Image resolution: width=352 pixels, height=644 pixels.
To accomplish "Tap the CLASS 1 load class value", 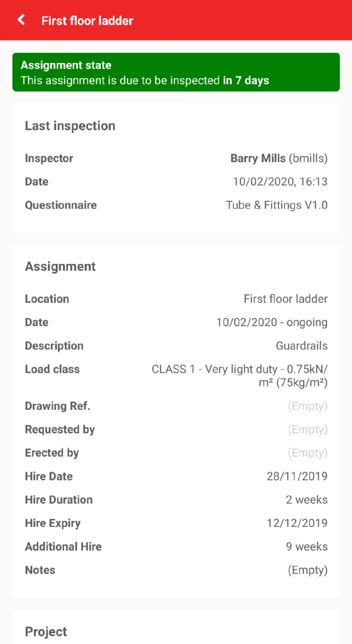I will pyautogui.click(x=239, y=376).
